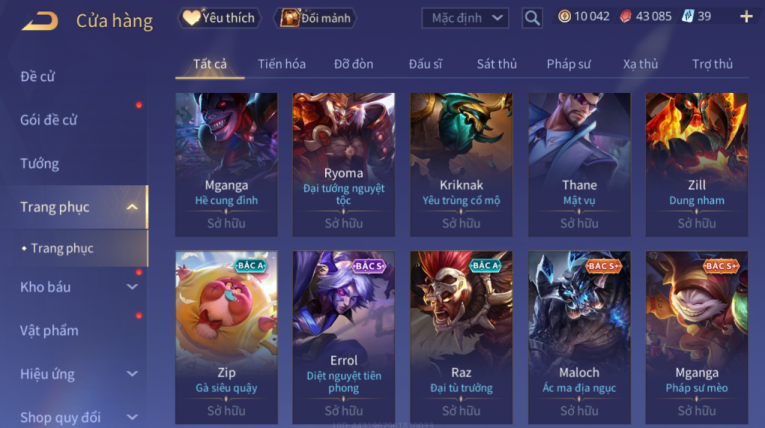Select the Maloch Ác ma địa ngục card

[x=579, y=337]
